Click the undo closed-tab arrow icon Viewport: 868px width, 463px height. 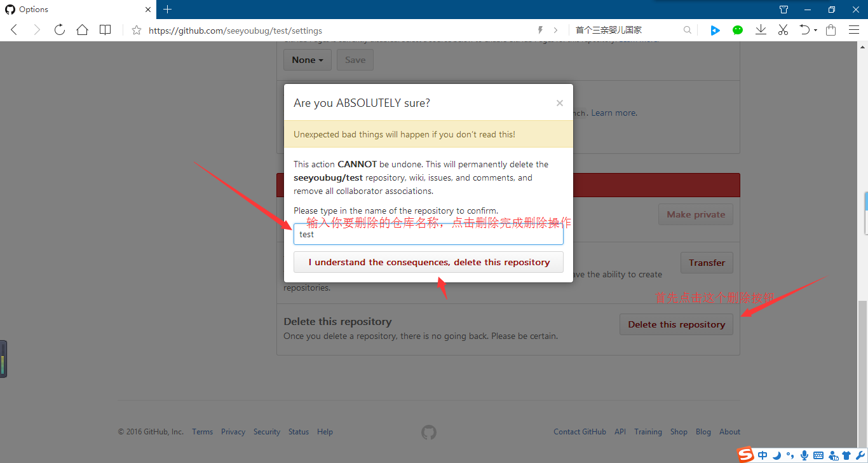[x=804, y=30]
